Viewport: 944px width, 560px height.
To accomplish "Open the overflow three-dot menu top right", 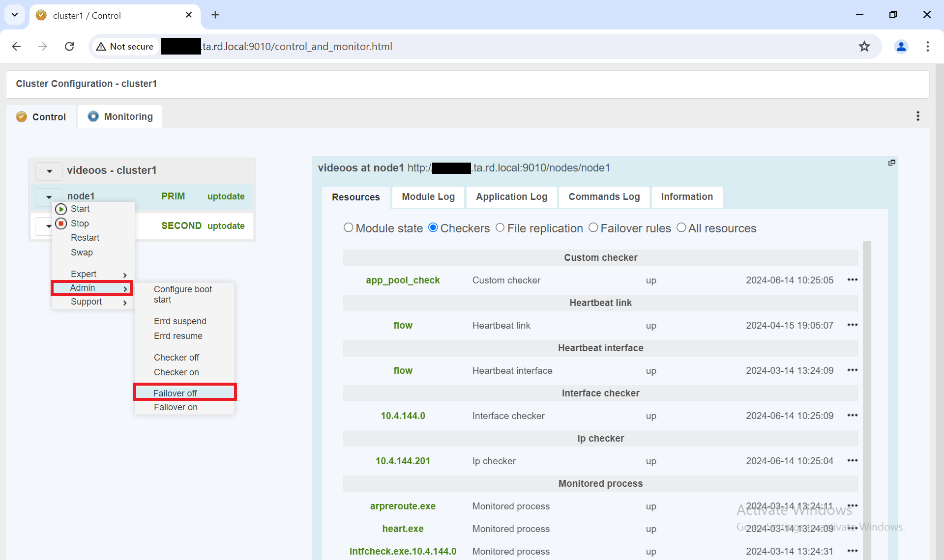I will tap(918, 116).
